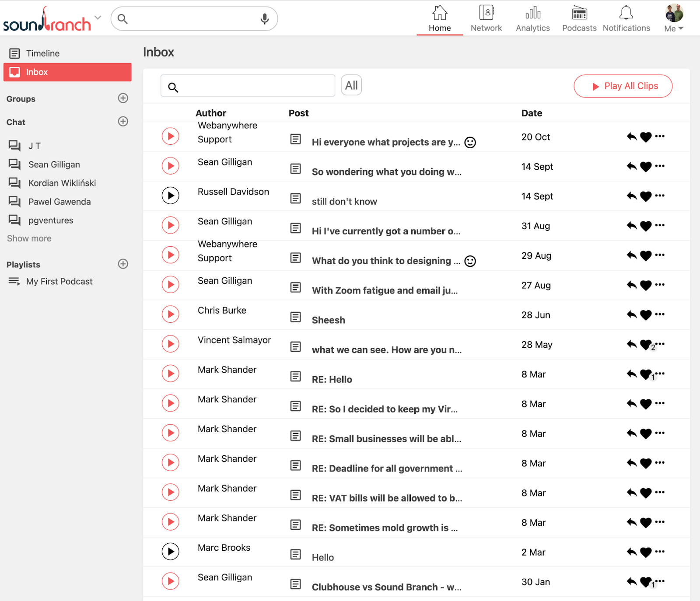This screenshot has width=700, height=601.
Task: Open more options for Marc Brooks' Hello post
Action: 660,551
